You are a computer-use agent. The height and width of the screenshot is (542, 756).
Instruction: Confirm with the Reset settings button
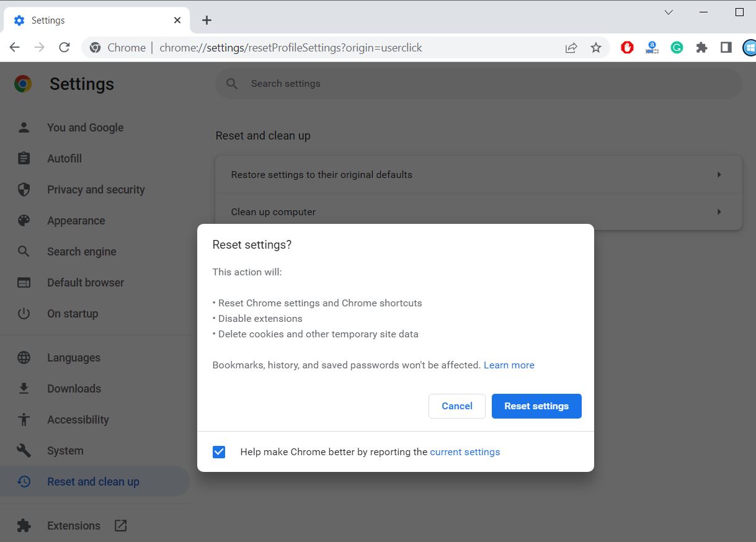coord(536,406)
